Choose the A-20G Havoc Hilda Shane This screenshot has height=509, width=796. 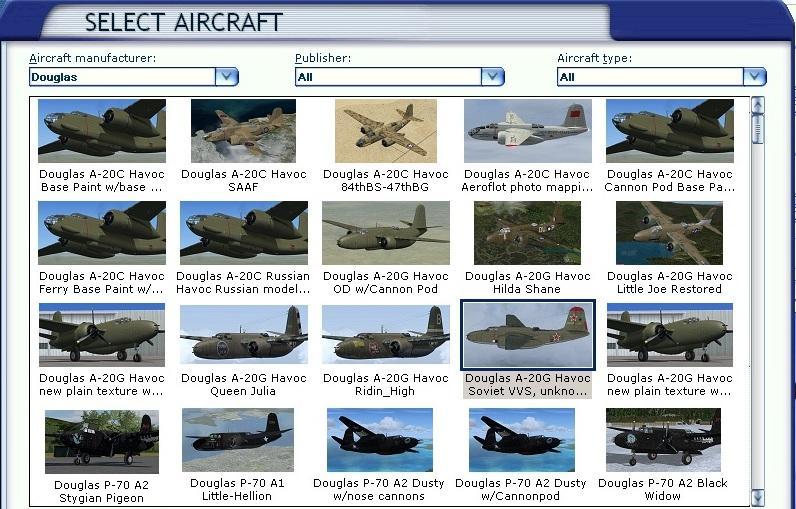[527, 233]
